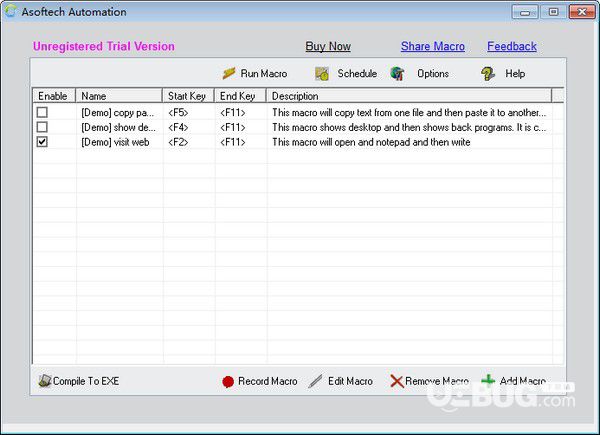Click the 'Unregistered Trial Version' label

click(x=104, y=46)
